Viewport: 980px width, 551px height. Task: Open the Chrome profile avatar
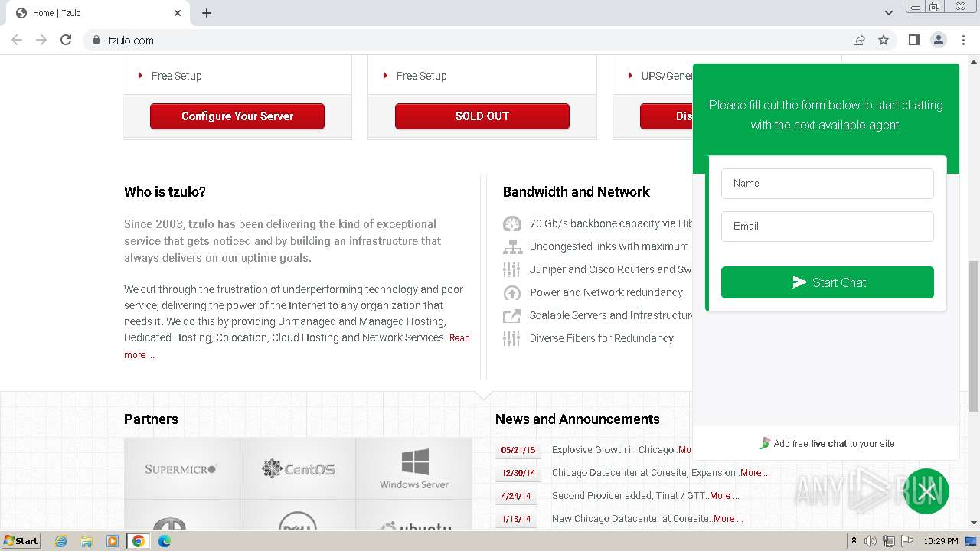point(939,40)
